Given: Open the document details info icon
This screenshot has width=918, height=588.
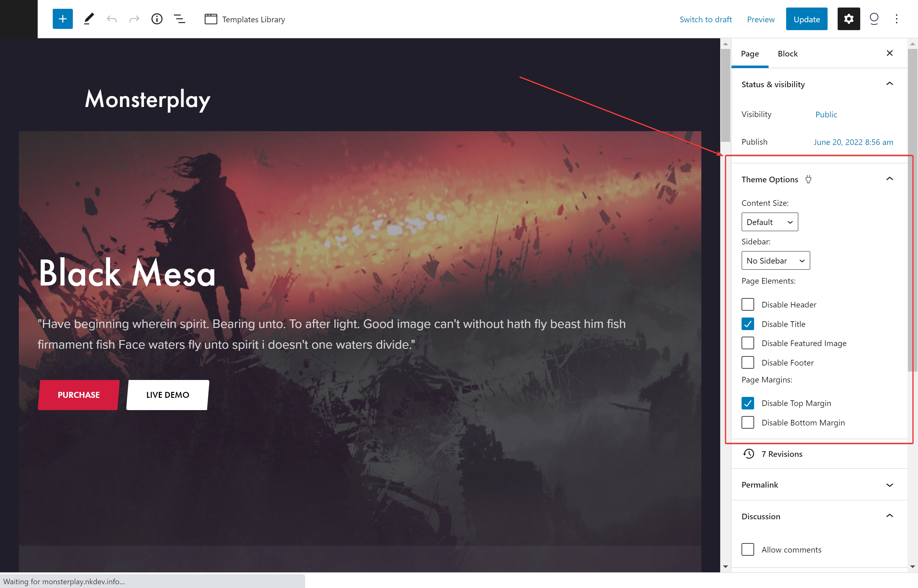Looking at the screenshot, I should (157, 19).
